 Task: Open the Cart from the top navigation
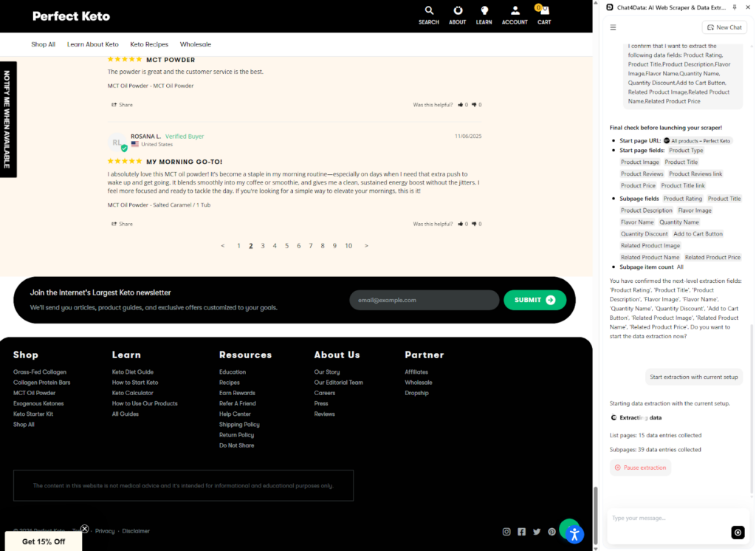(x=544, y=12)
